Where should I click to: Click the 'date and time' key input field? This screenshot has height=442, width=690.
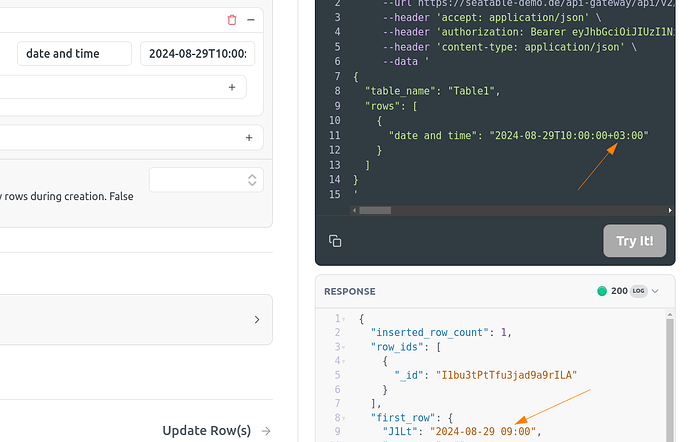(74, 54)
